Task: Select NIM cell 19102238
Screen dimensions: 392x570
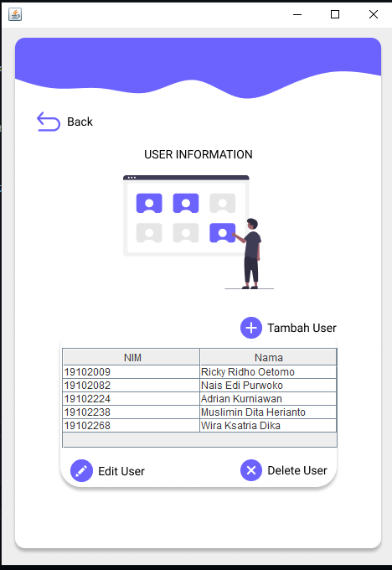Action: pos(132,412)
